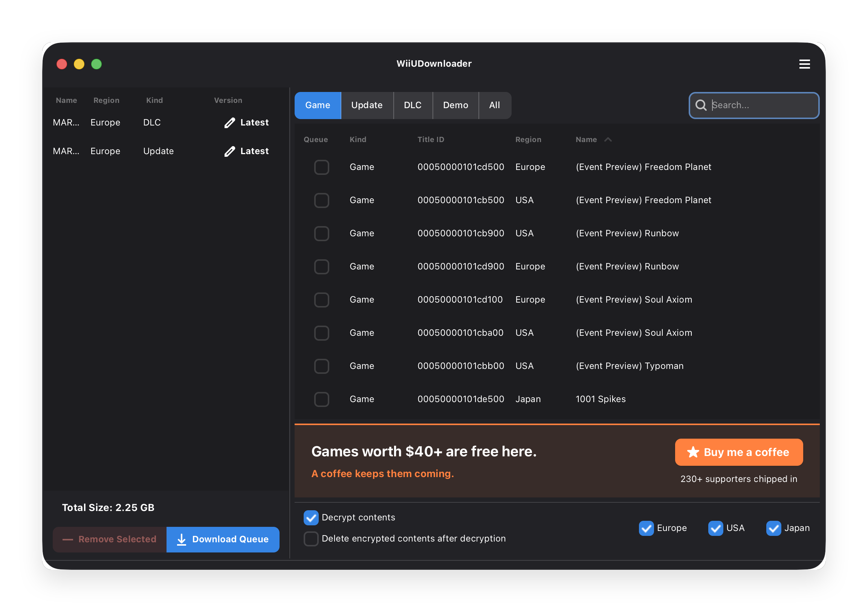Screen dimensions: 868x612
Task: Tick queue checkbox for Freedom Planet USA
Action: coord(321,200)
